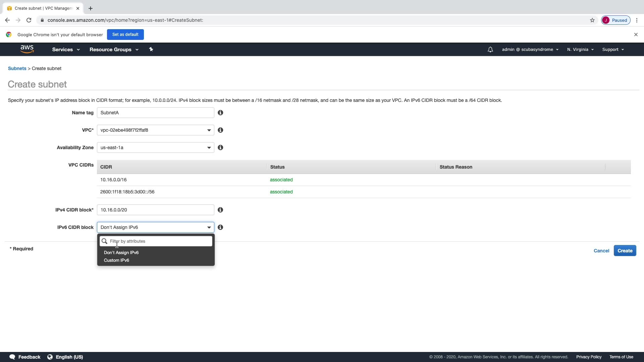The image size is (644, 362).
Task: Expand the VPC dropdown
Action: click(x=155, y=130)
